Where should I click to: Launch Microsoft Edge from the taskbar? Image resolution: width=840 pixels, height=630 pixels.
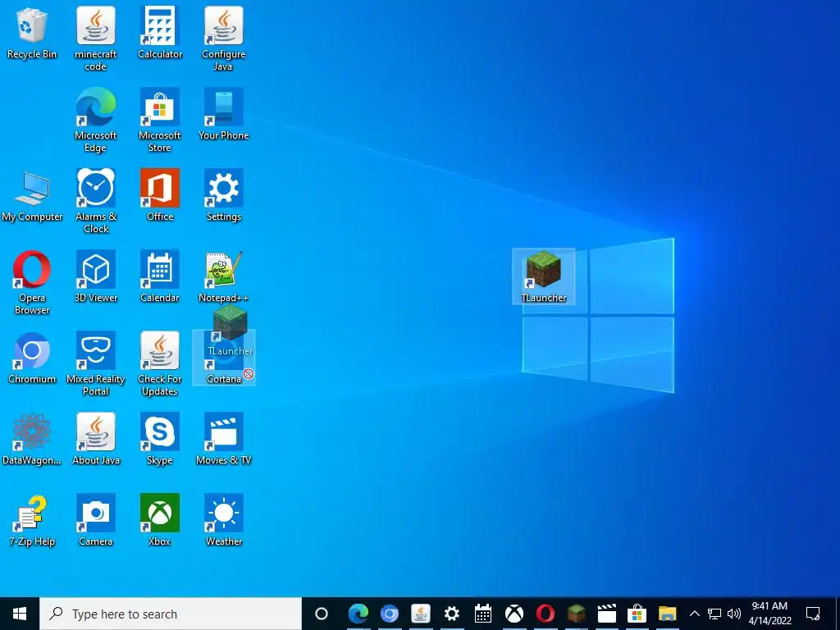coord(358,614)
